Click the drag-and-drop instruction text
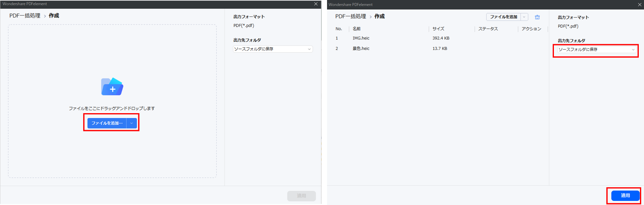 112,108
